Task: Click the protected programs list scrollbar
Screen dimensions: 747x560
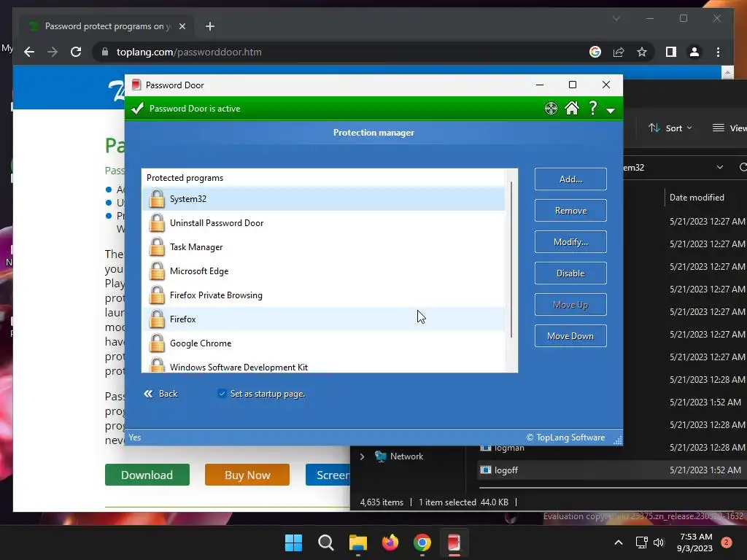Action: point(511,260)
